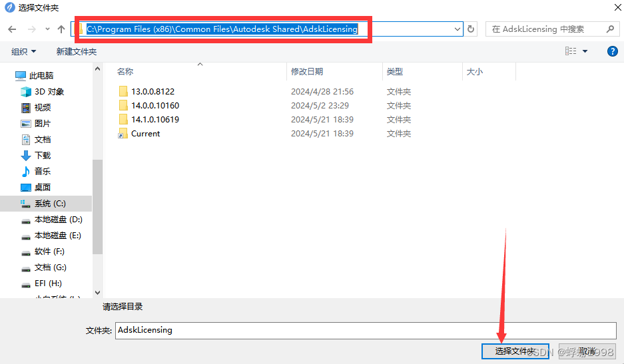Image resolution: width=624 pixels, height=364 pixels.
Task: Open help with the question mark
Action: pos(613,51)
